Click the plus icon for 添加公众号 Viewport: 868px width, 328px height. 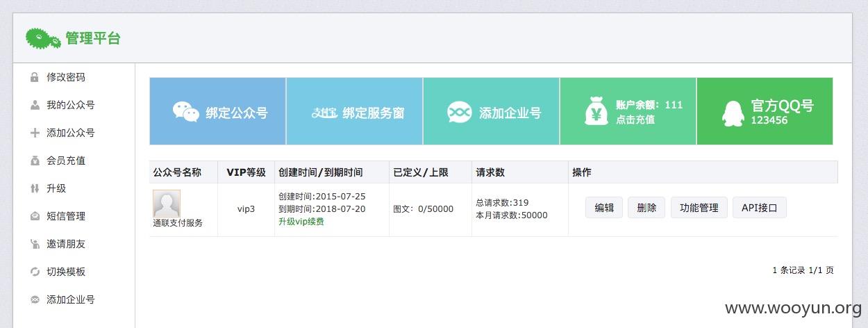pos(35,133)
